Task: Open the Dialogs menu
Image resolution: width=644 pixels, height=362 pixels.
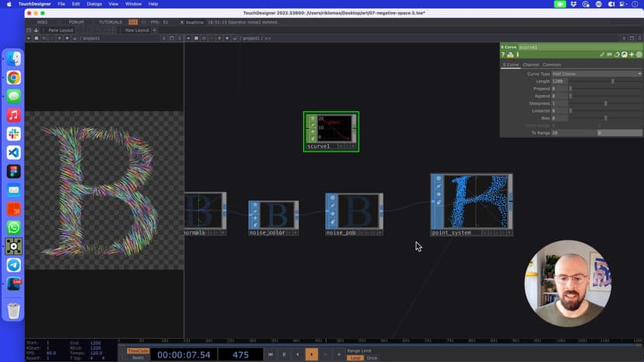Action: click(94, 4)
